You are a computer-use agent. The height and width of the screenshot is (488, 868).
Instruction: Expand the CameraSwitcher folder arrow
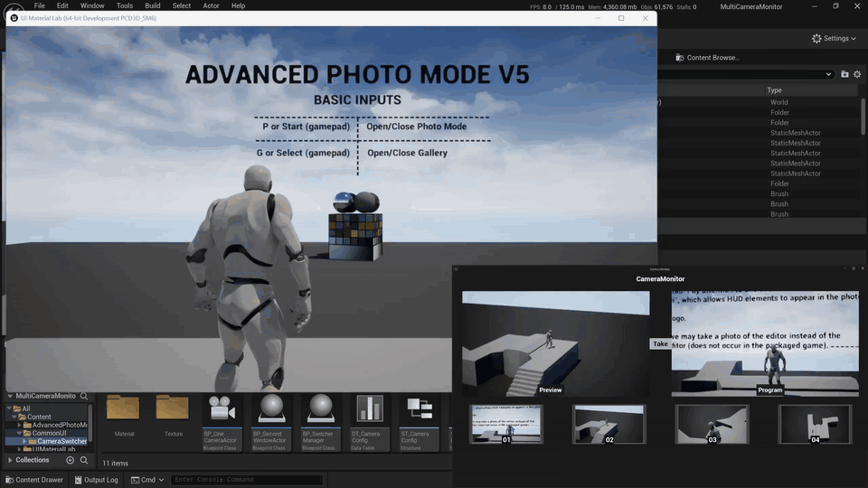pyautogui.click(x=24, y=442)
